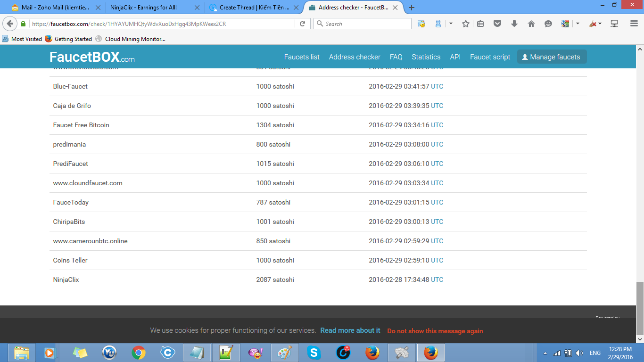Click the Manage faucets button

(552, 57)
